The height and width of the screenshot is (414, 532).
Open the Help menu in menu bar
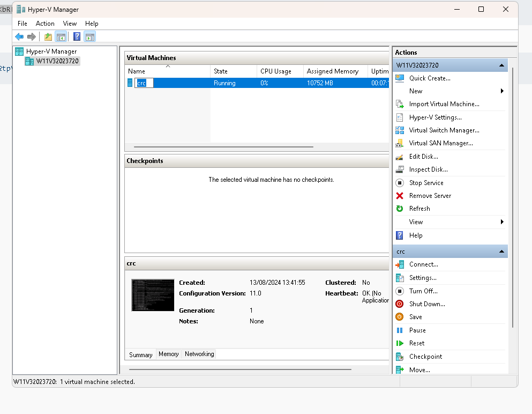click(92, 24)
